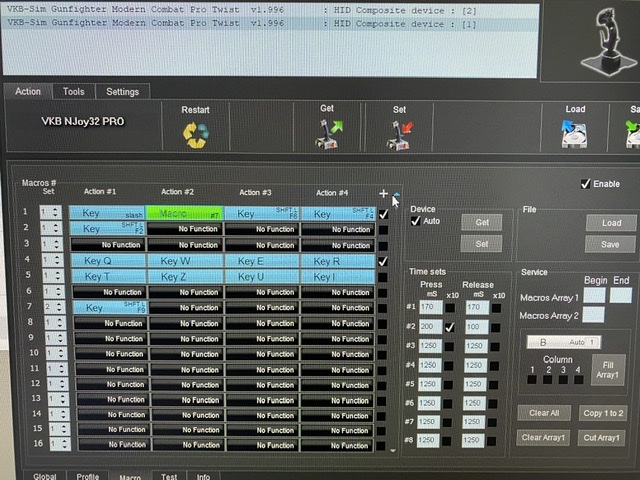
Task: Click the plus icon above the macro checkboxes
Action: (x=383, y=194)
